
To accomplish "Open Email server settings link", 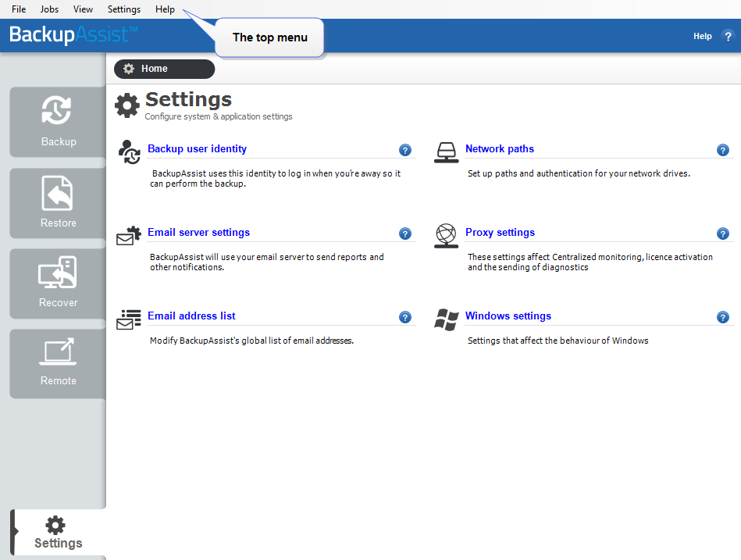I will point(198,233).
